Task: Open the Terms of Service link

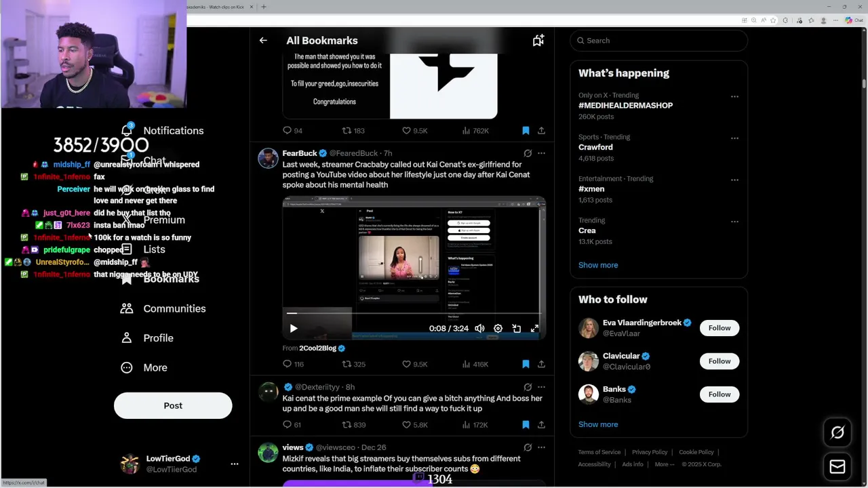Action: click(599, 452)
